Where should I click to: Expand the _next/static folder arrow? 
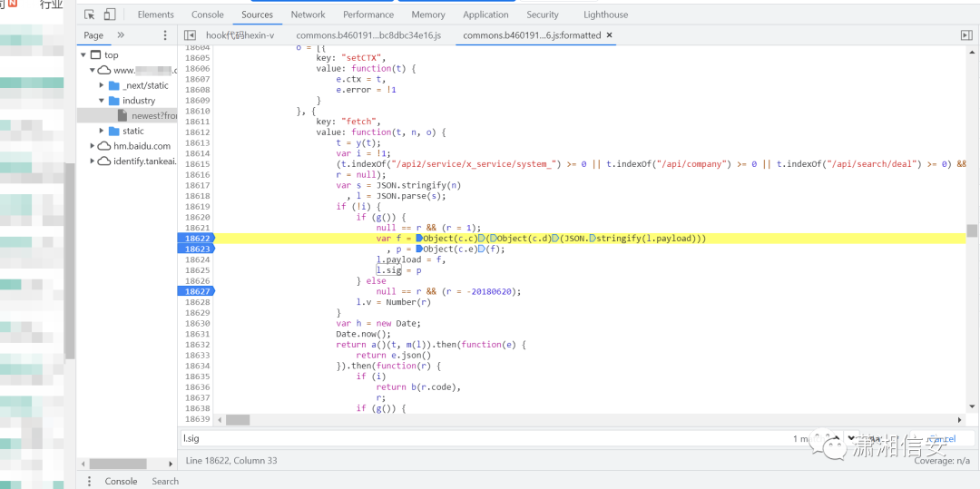[102, 85]
